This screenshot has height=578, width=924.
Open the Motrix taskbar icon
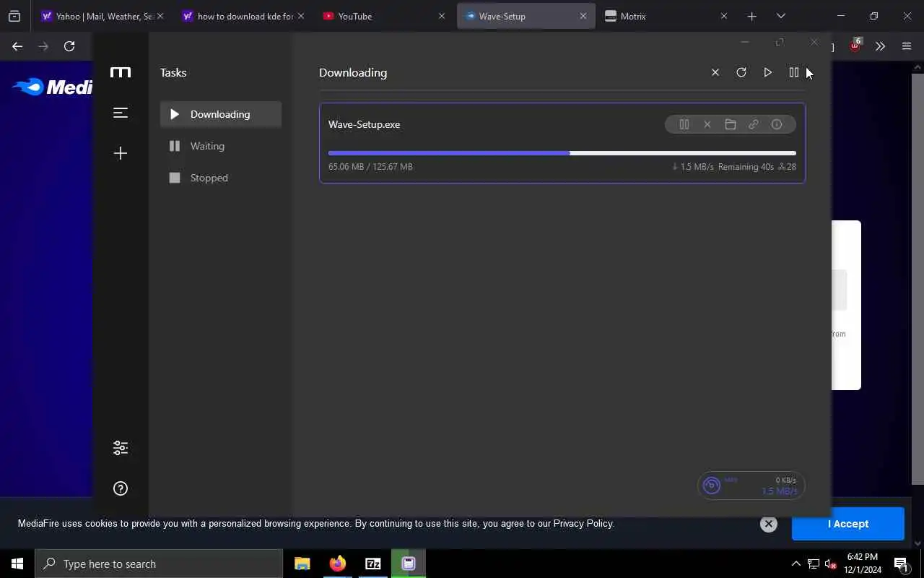[x=409, y=564]
